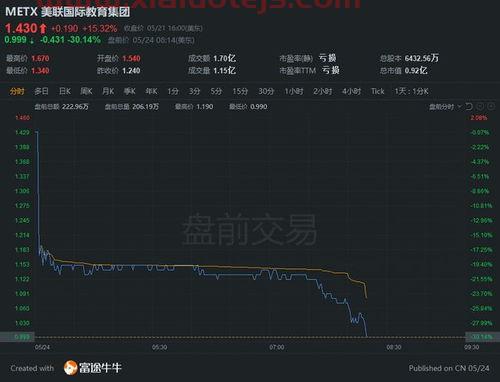Switch to the 月K tab
This screenshot has height=382, width=500.
(x=108, y=91)
